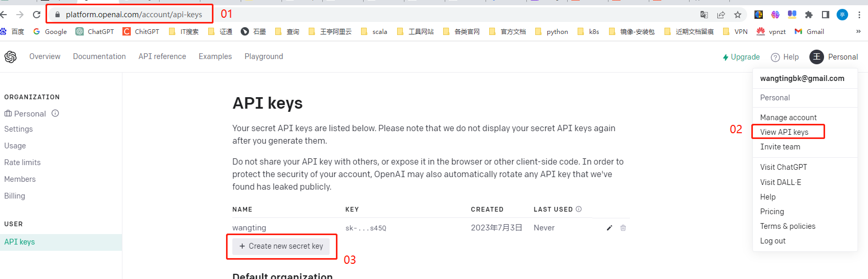This screenshot has width=868, height=279.
Task: Bookmark this page with the star icon
Action: click(x=738, y=15)
